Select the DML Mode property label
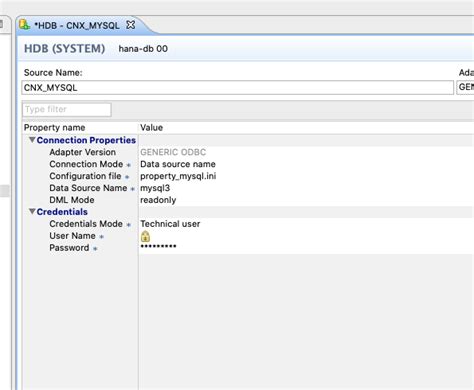474x390 pixels. click(72, 200)
